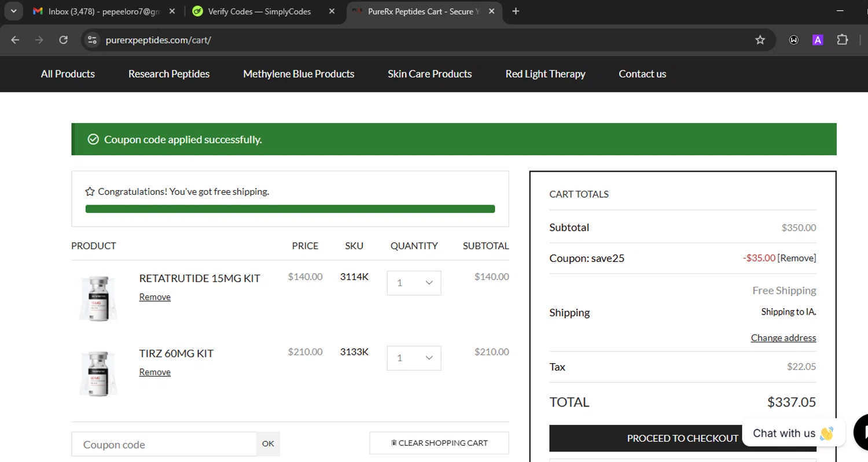This screenshot has width=868, height=462.
Task: Switch to Verify Codes SimplyCodes tab
Action: pos(259,12)
